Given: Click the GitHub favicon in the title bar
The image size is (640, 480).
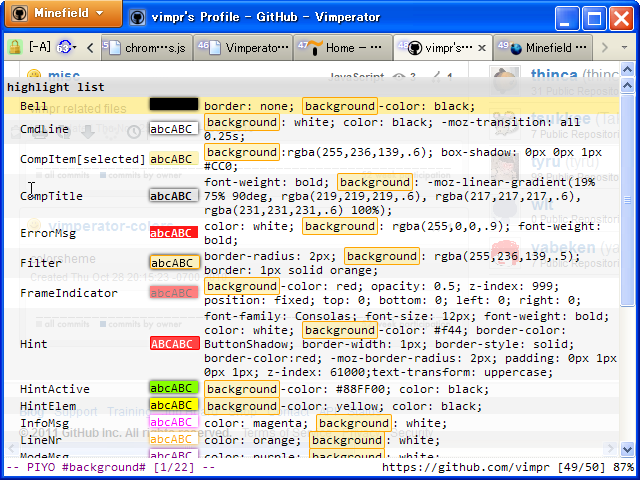Looking at the screenshot, I should [x=138, y=17].
